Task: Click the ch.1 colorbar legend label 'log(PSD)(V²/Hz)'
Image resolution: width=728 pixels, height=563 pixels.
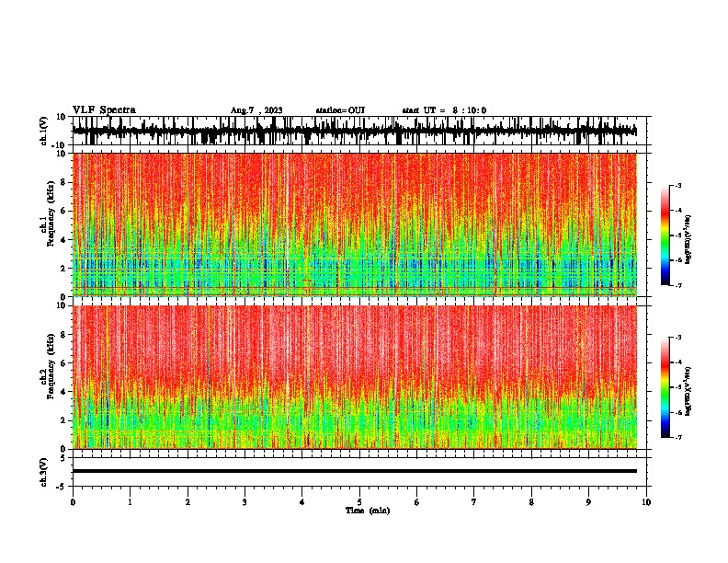Action: (688, 240)
